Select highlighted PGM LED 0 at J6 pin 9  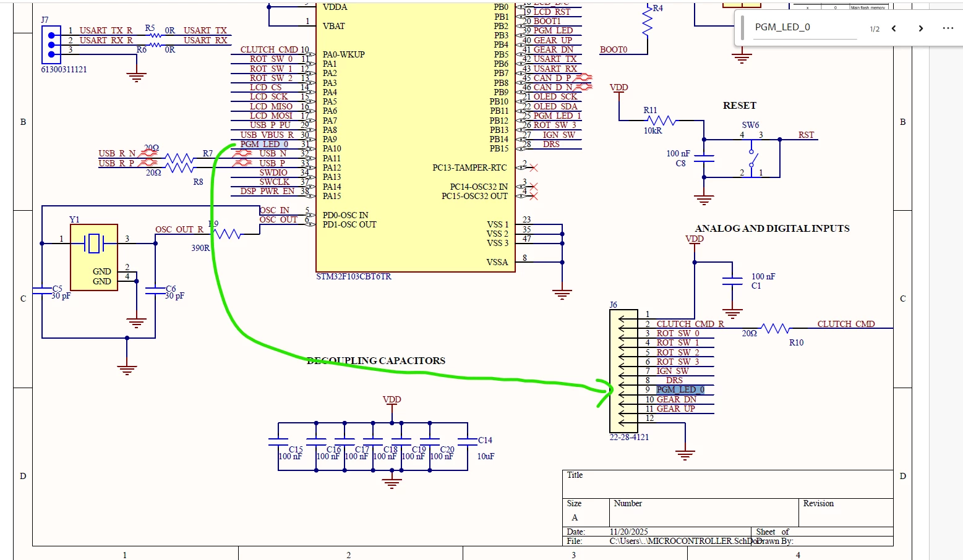click(680, 390)
